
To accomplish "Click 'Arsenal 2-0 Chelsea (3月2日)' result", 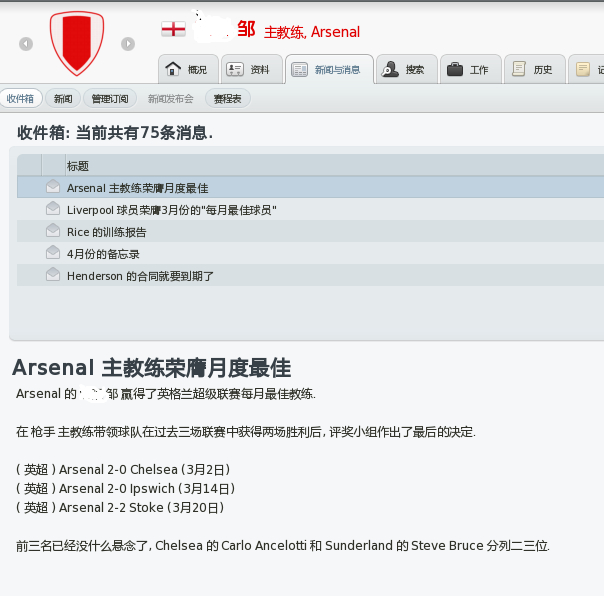I will (144, 470).
